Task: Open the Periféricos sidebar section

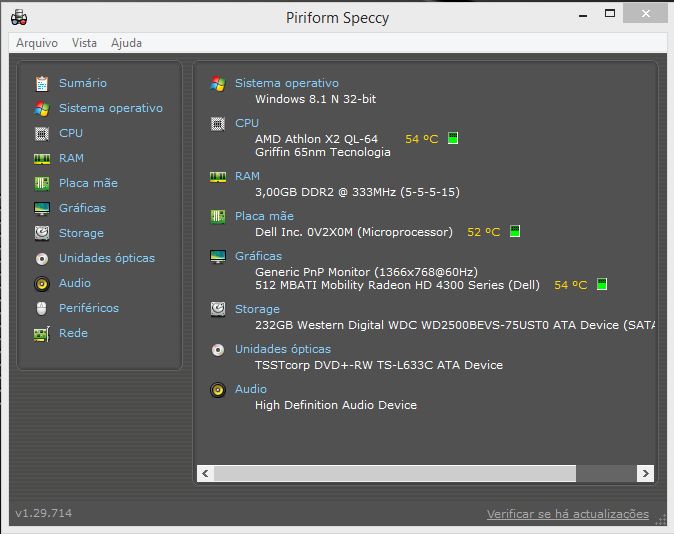Action: pyautogui.click(x=89, y=308)
